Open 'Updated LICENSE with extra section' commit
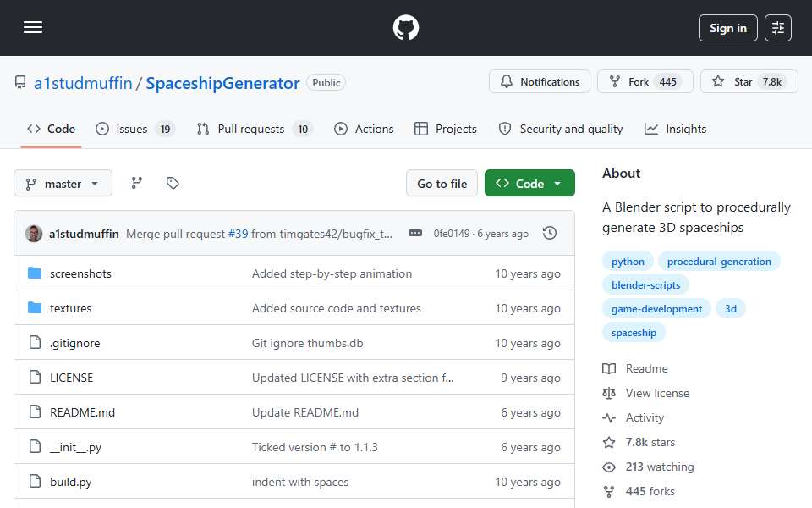The width and height of the screenshot is (812, 508). click(353, 378)
